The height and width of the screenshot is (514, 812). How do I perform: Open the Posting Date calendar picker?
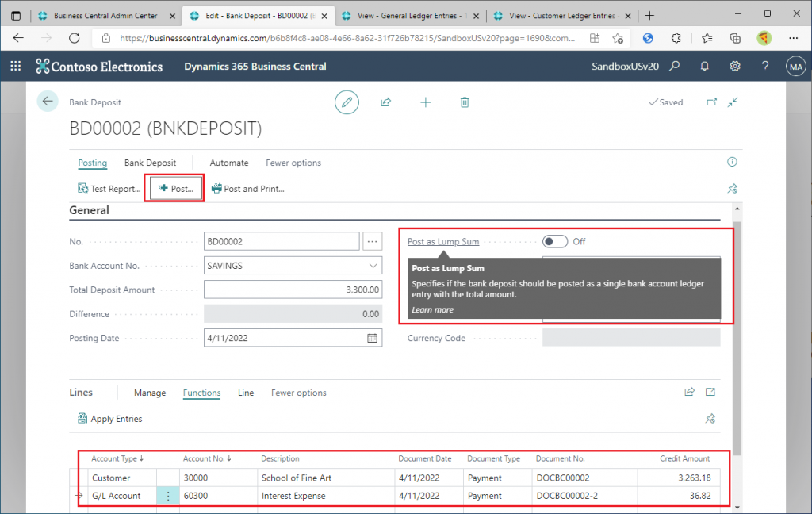click(372, 338)
